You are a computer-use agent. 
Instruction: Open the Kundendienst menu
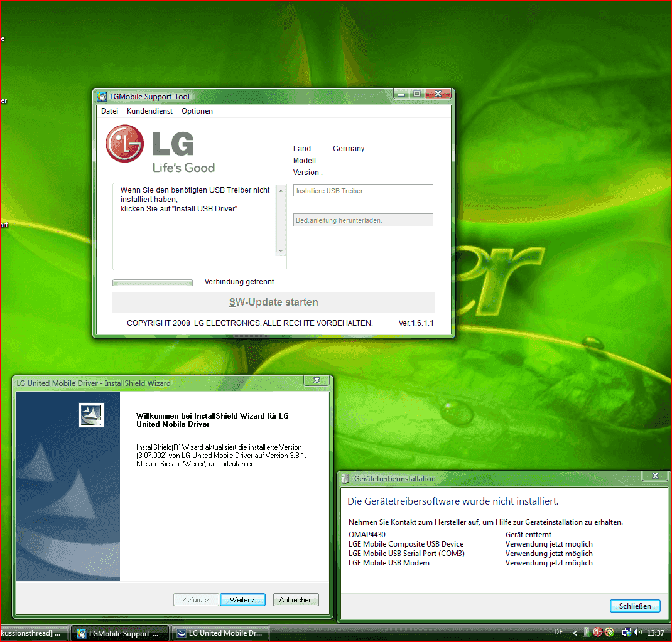pyautogui.click(x=149, y=111)
